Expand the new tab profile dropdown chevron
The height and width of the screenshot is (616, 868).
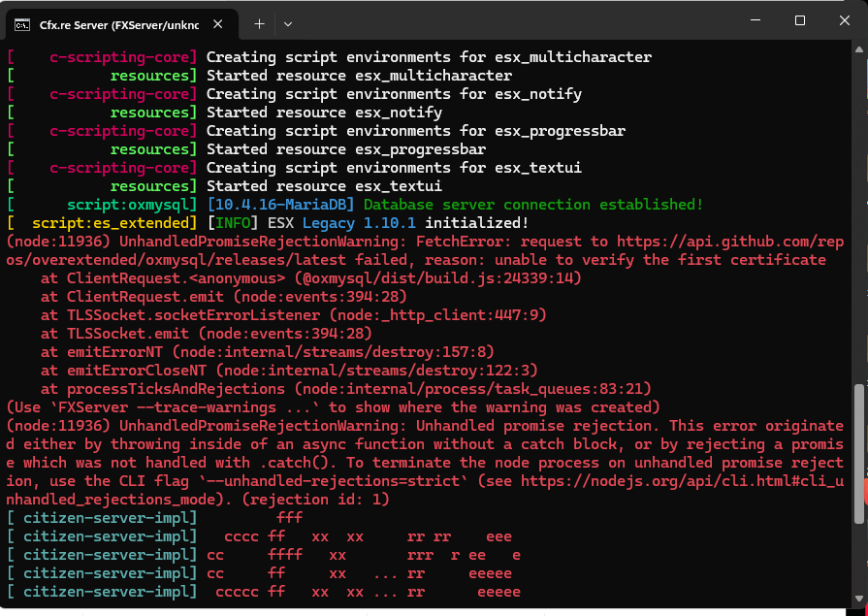pos(288,24)
